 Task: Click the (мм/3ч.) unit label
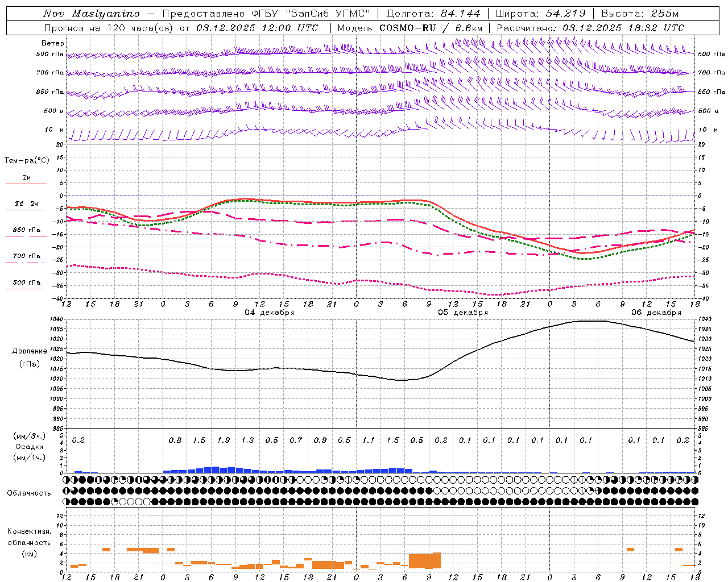pyautogui.click(x=30, y=436)
